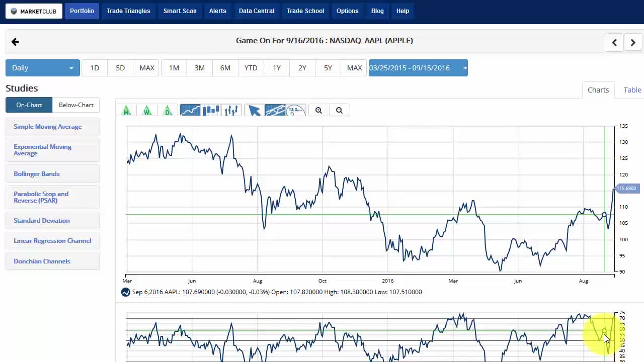Add Standard Deviation study
Screen dimensions: 644x362
[x=53, y=221]
